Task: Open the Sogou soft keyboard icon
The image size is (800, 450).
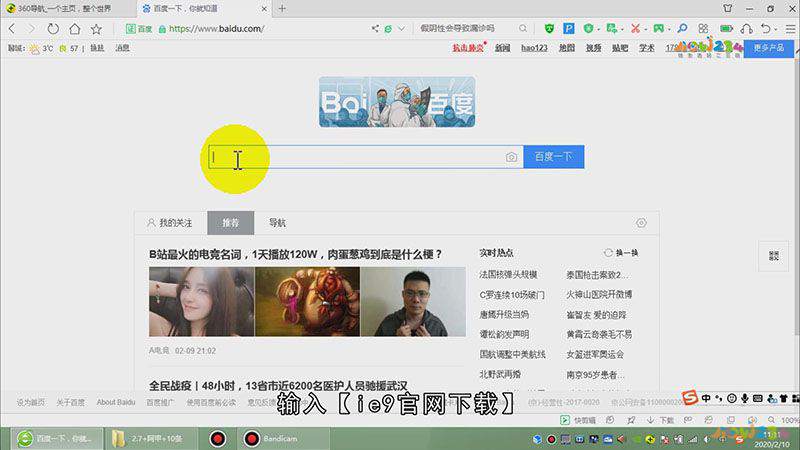Action: 758,398
